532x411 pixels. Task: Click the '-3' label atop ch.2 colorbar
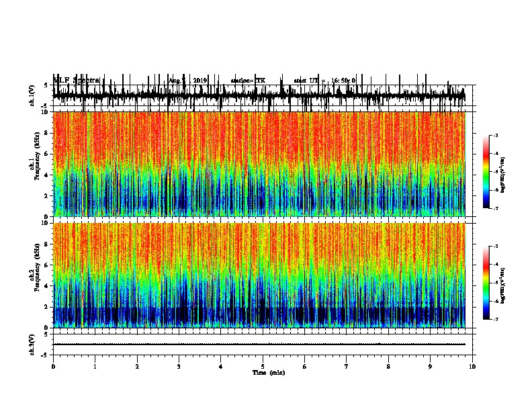(x=495, y=246)
